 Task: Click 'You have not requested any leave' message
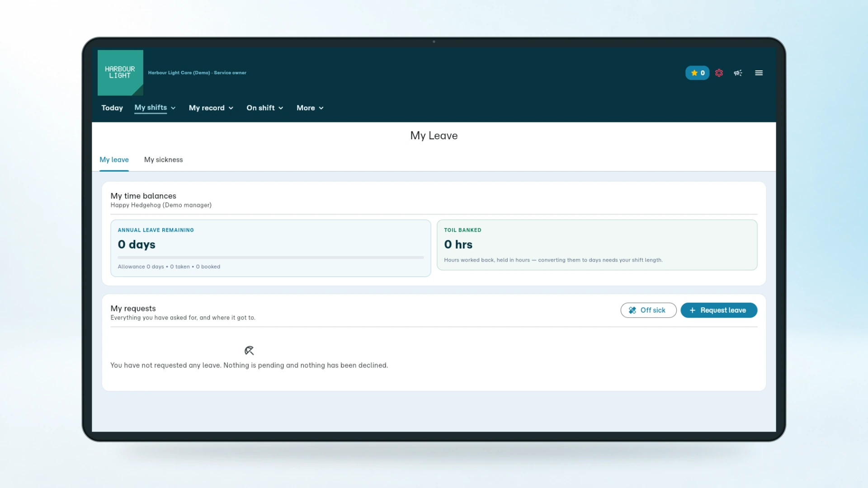[x=249, y=365]
